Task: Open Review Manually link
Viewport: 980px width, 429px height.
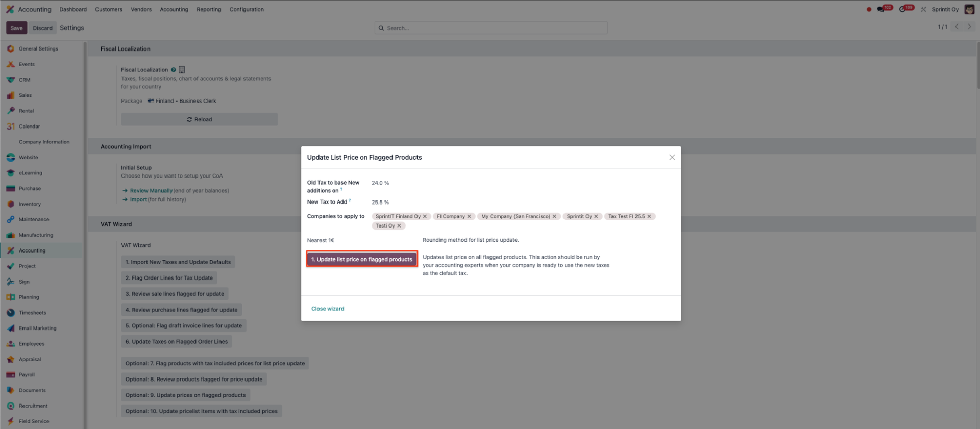Action: tap(151, 191)
